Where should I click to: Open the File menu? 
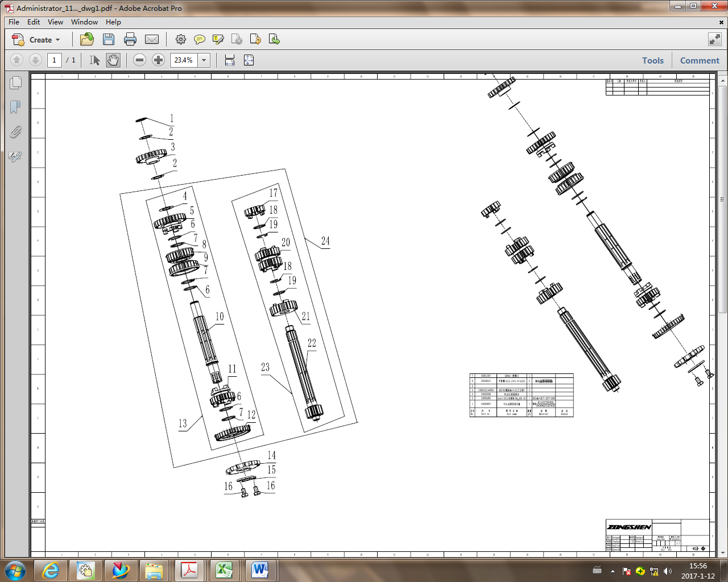pos(14,22)
